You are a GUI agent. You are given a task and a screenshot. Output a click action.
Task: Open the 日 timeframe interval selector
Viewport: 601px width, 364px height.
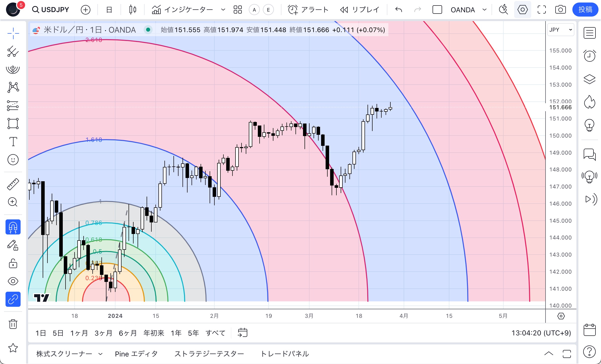tap(109, 10)
